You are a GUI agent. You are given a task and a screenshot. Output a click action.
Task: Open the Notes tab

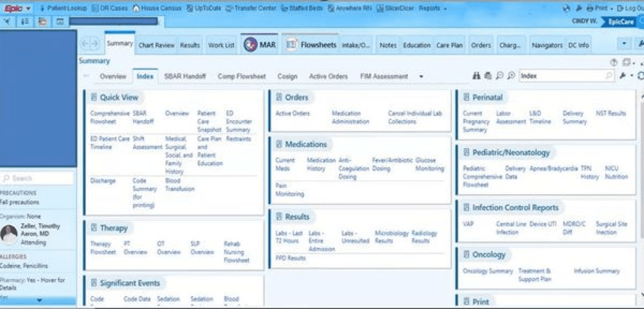pyautogui.click(x=387, y=45)
